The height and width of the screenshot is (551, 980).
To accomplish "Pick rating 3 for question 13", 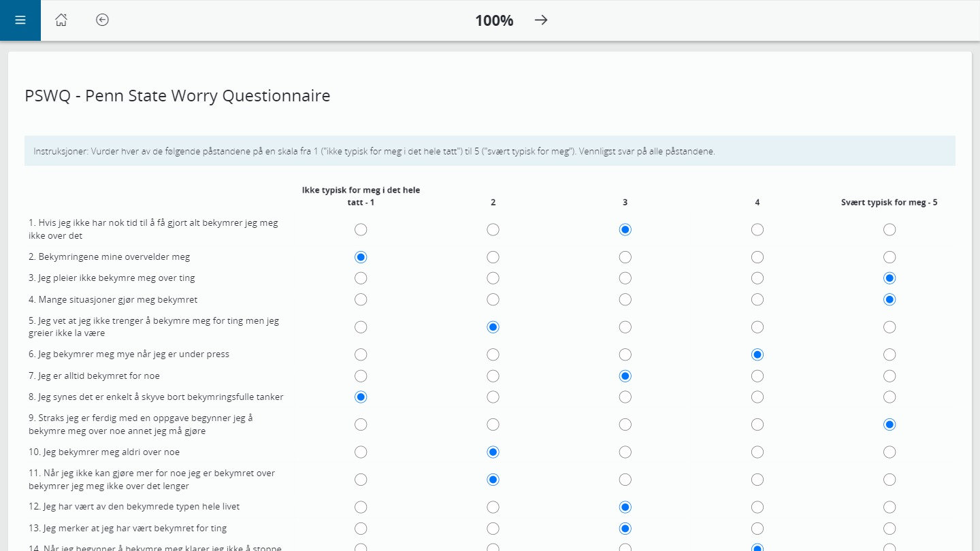I will [625, 528].
